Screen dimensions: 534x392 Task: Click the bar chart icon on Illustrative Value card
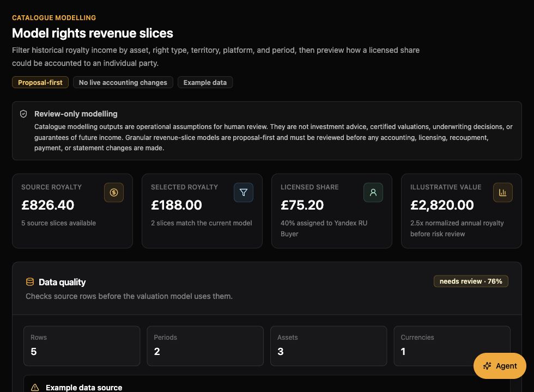coord(502,193)
